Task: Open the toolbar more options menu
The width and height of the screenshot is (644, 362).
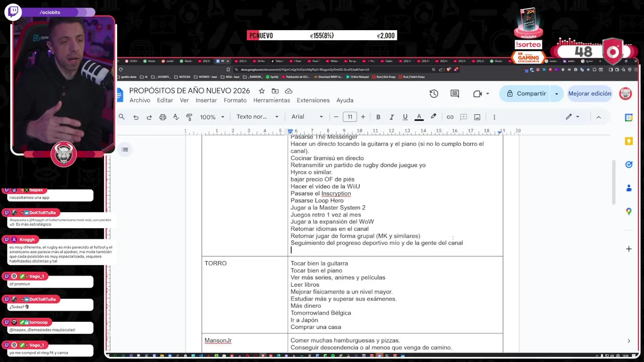Action: tap(494, 117)
